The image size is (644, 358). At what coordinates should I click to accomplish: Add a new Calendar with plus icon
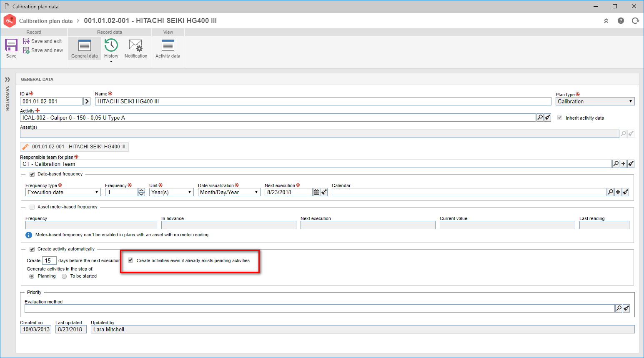tap(618, 192)
